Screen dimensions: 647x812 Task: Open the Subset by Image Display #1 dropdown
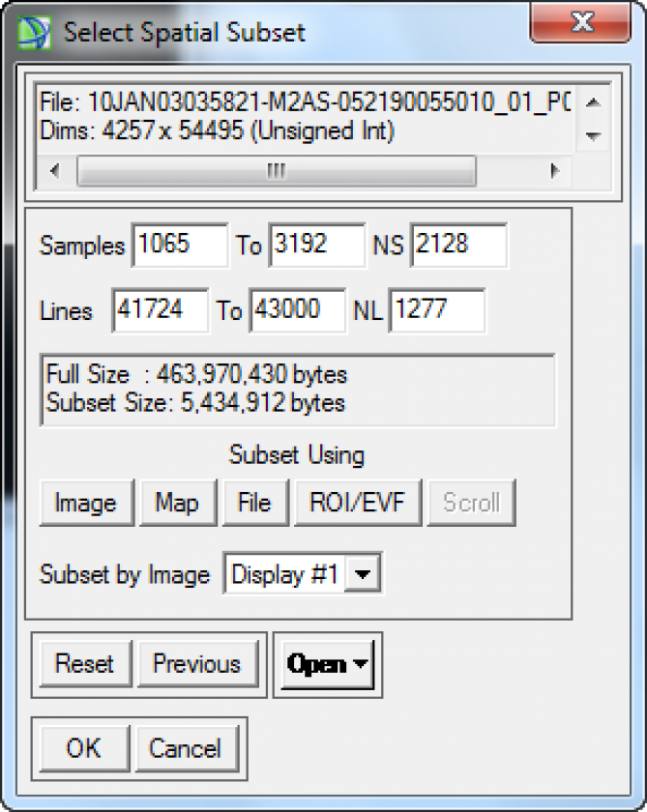click(363, 573)
